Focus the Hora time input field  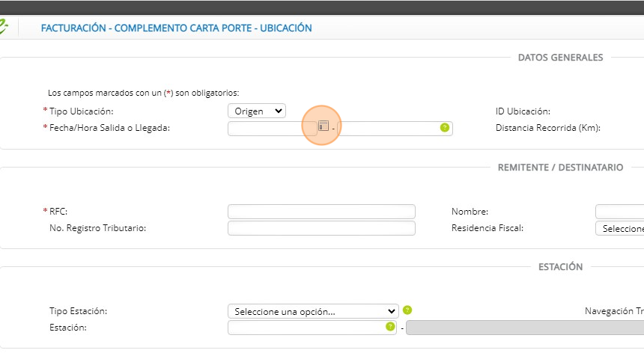[388, 128]
